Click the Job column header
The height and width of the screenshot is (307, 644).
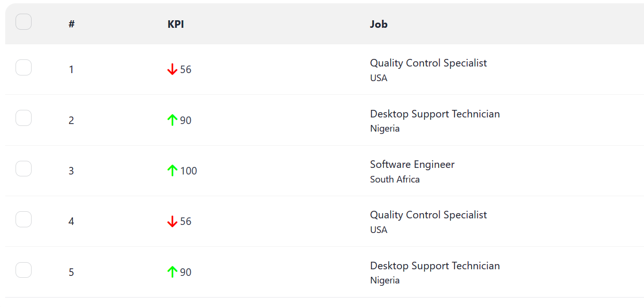[379, 24]
